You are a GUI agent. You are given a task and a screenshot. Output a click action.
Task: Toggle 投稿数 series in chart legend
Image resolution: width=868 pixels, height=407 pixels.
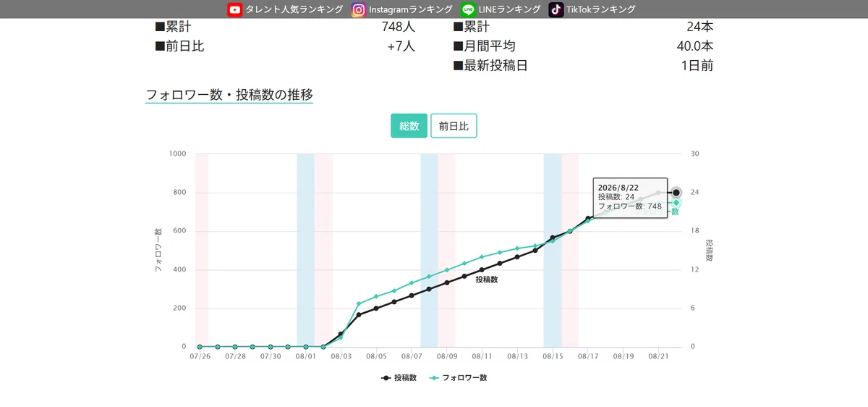point(399,378)
